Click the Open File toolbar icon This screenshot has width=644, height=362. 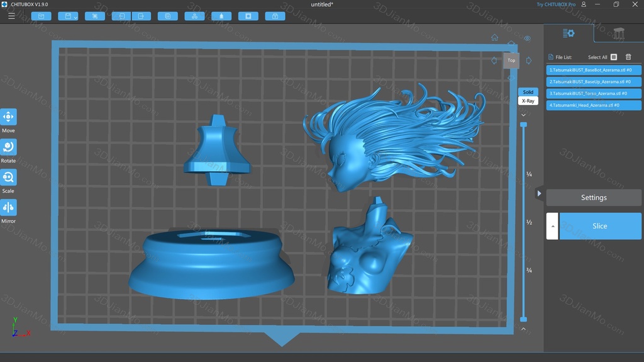41,16
